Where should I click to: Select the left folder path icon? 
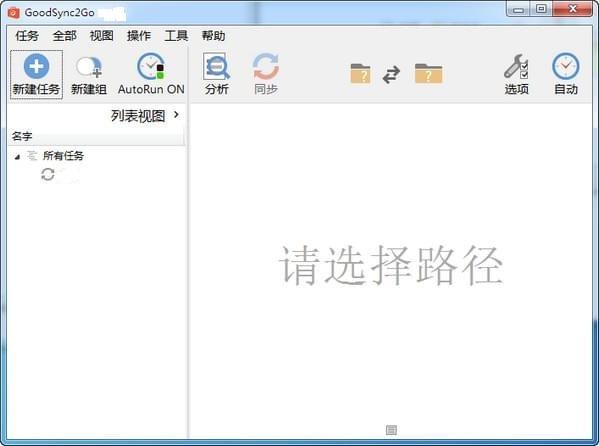360,73
